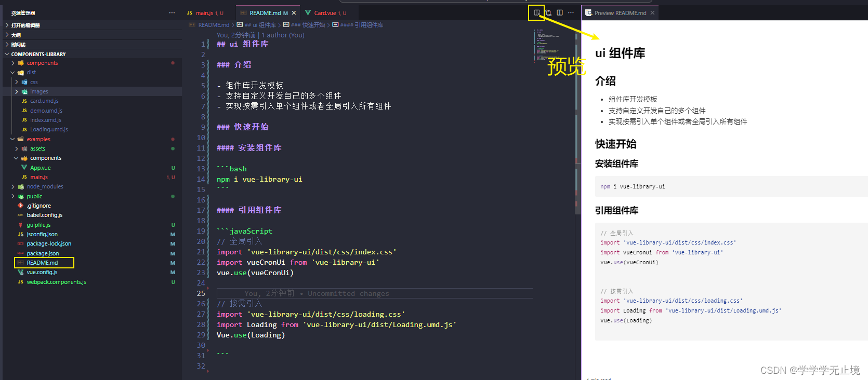868x380 pixels.
Task: Click the preview icon on Preview README.md tab
Action: 588,13
